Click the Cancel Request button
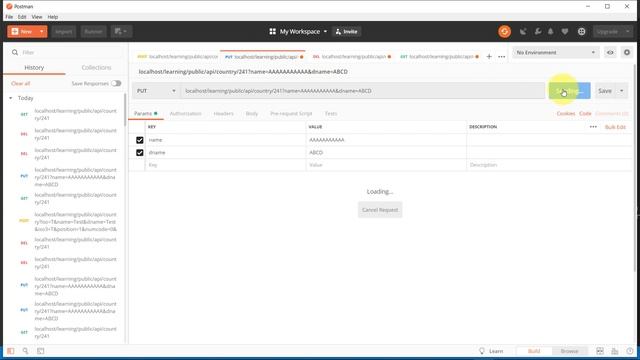640x360 pixels. pos(380,210)
